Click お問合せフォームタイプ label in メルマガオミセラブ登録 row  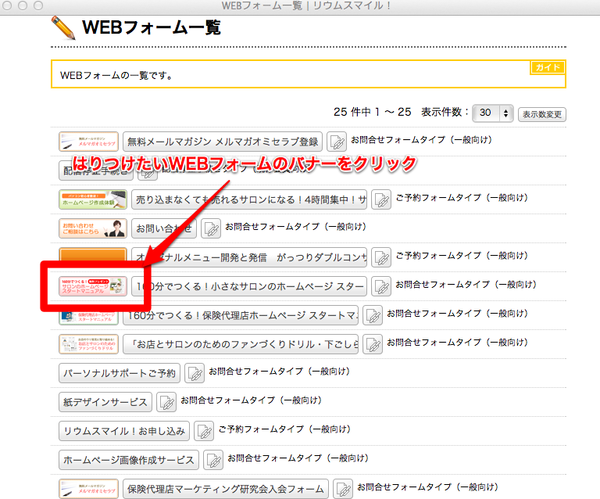(421, 140)
